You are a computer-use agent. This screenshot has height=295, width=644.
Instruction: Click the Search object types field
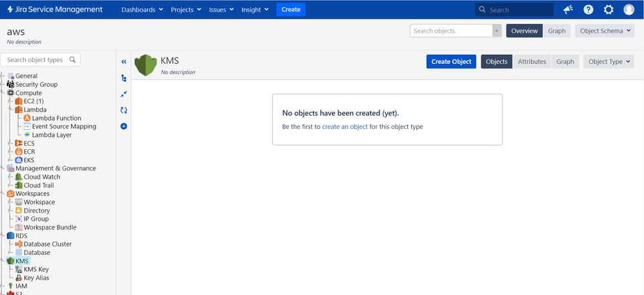point(40,59)
